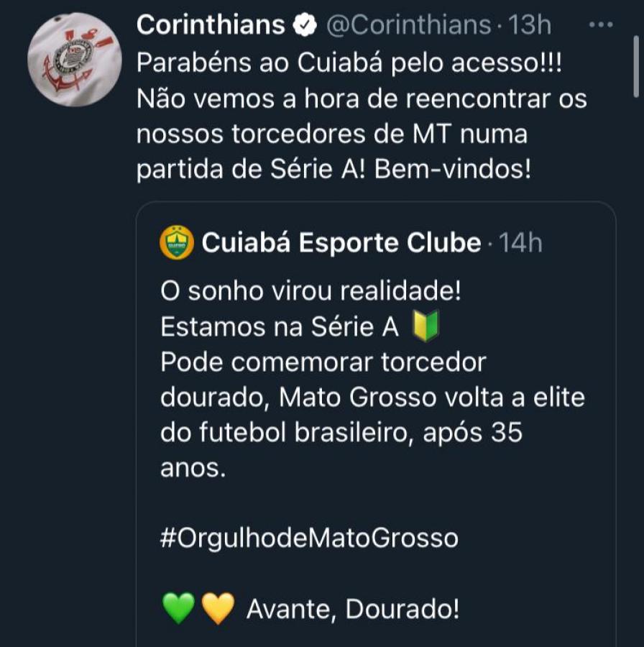
Task: Click the 'Pode comemorar torcedor' line
Action: 323,363
